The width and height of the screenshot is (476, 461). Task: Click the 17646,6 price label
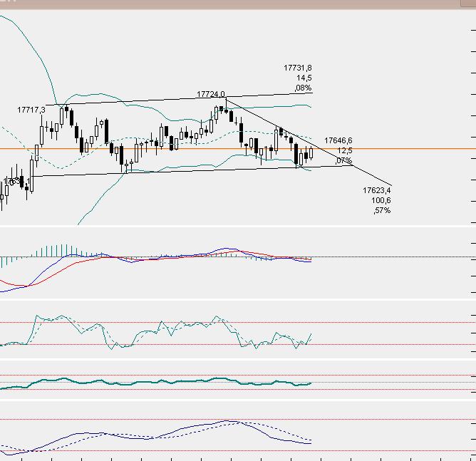tap(338, 140)
